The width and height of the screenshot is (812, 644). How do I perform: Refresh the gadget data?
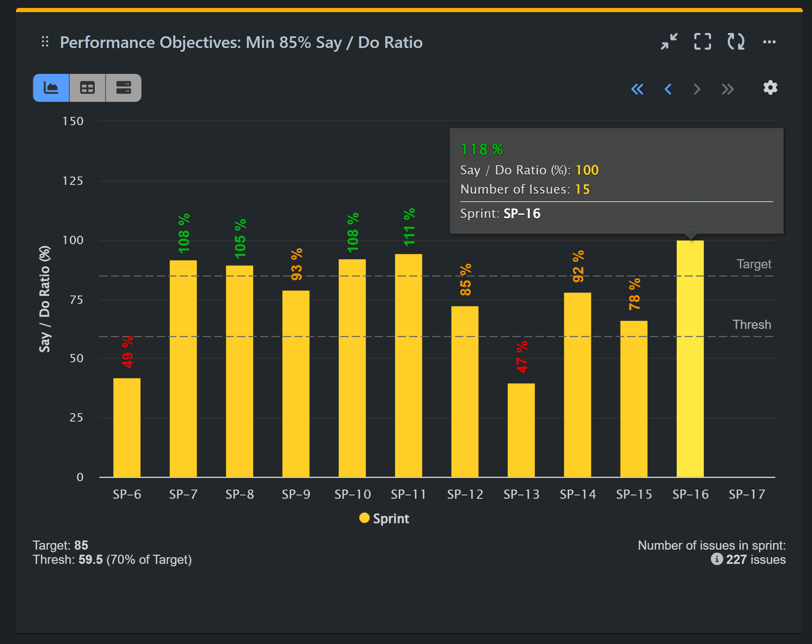click(x=735, y=42)
